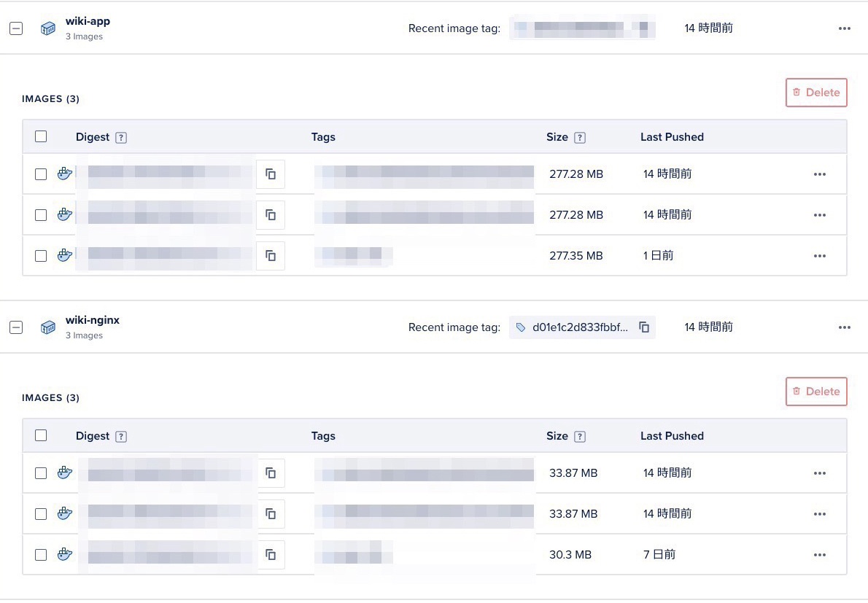This screenshot has width=868, height=603.
Task: Open more options for the wiki-app repository
Action: (x=845, y=28)
